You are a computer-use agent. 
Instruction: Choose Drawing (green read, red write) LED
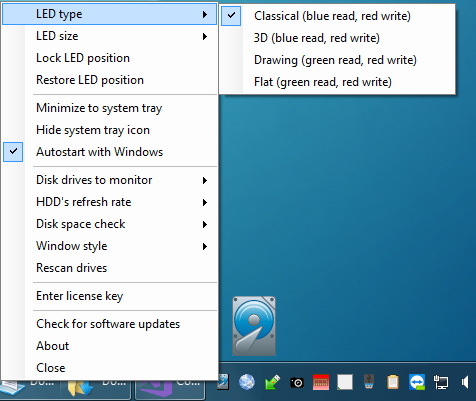(337, 60)
